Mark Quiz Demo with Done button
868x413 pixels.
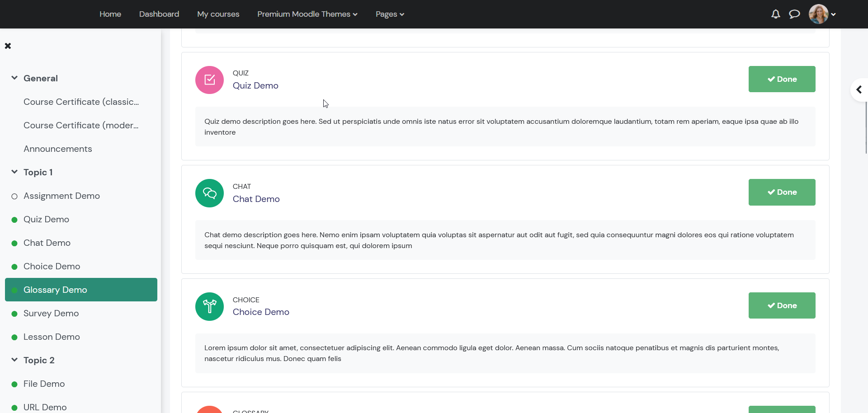tap(782, 79)
